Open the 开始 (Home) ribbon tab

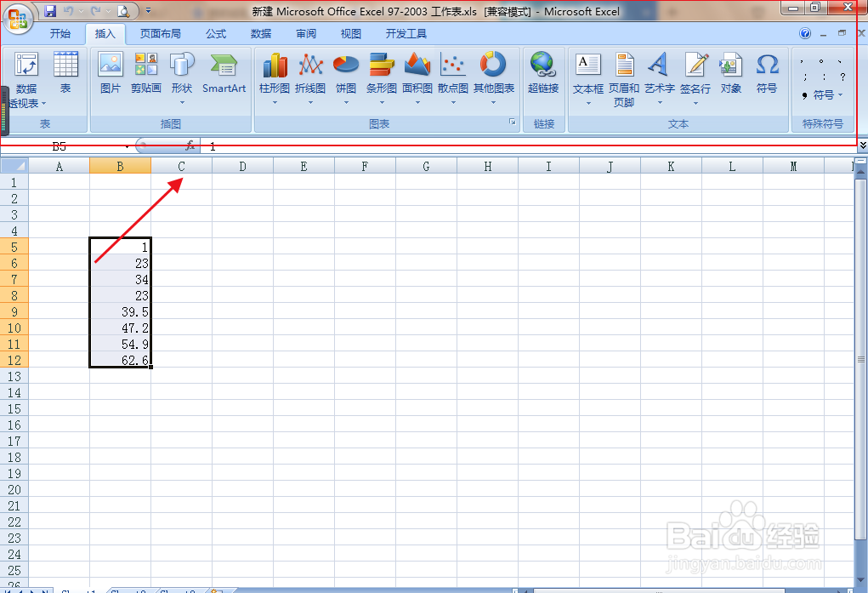coord(60,34)
